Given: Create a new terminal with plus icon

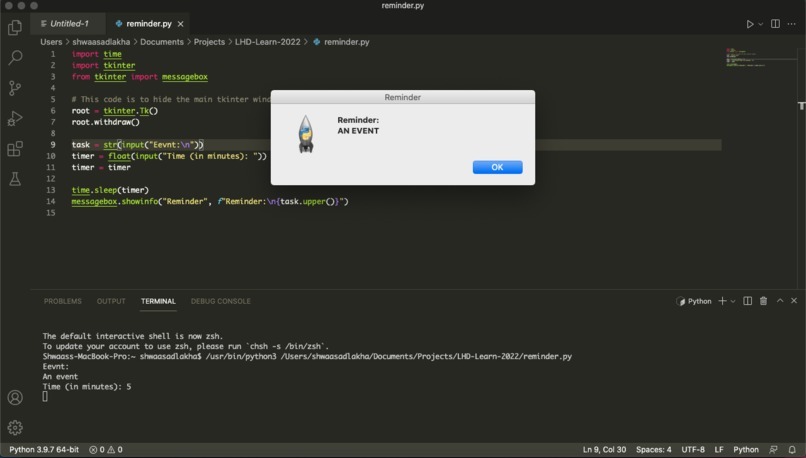Looking at the screenshot, I should point(722,301).
